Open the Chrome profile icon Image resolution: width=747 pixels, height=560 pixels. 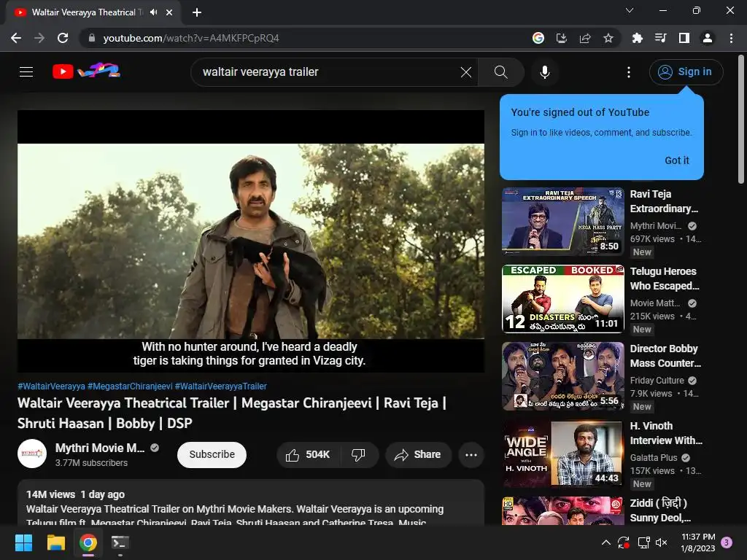708,38
